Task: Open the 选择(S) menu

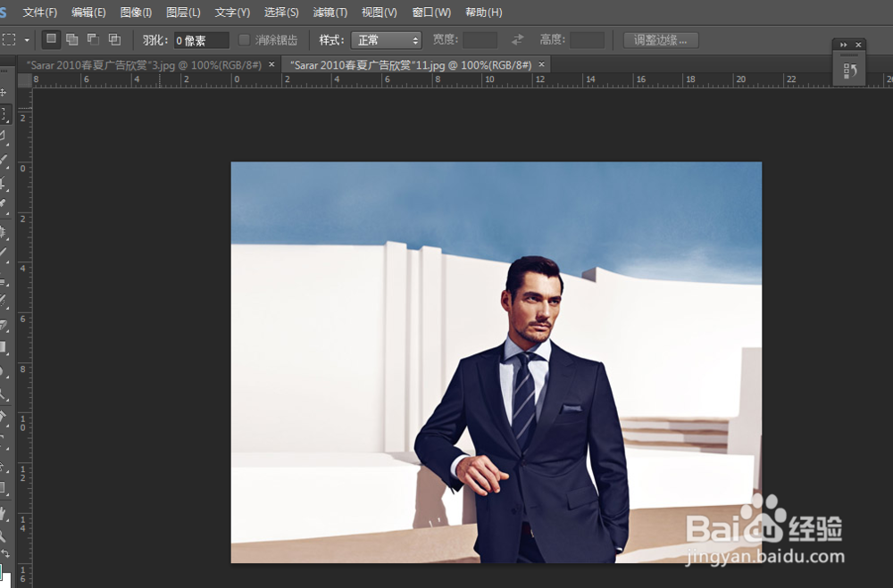Action: point(281,12)
